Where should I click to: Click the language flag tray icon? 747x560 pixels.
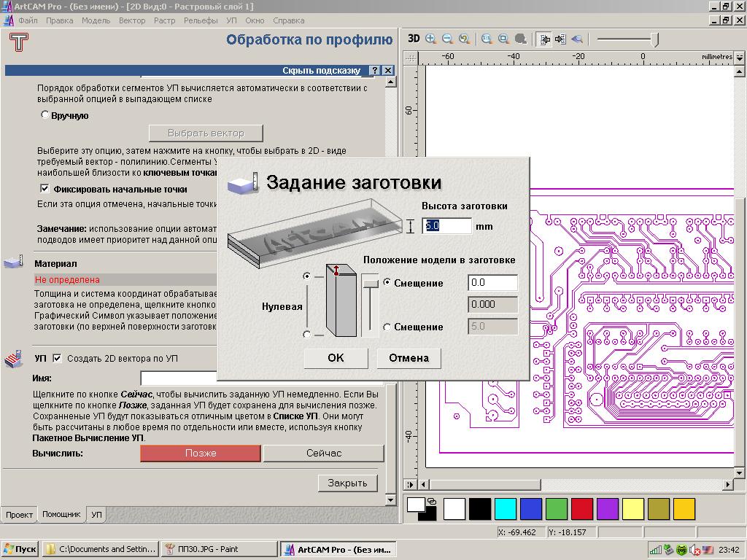[707, 550]
